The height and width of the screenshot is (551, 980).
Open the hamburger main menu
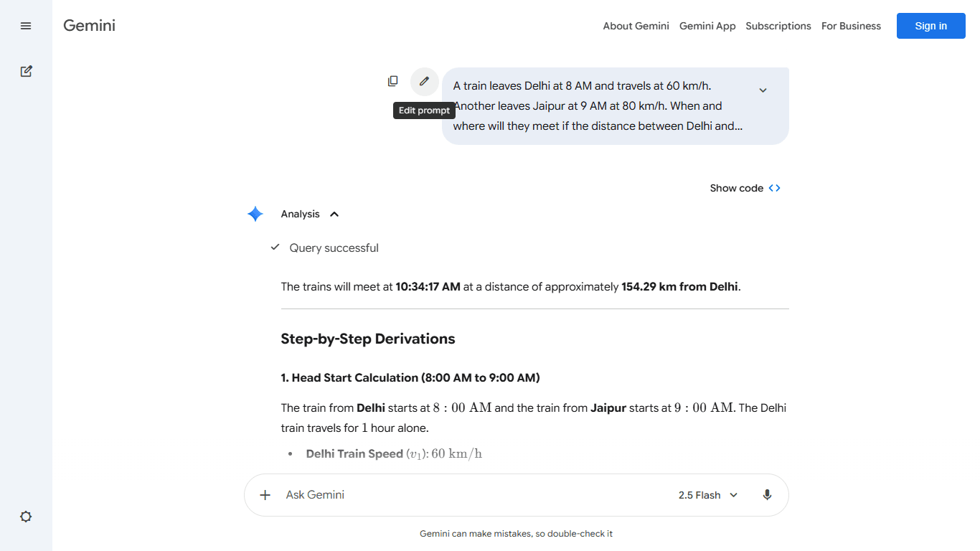(26, 26)
